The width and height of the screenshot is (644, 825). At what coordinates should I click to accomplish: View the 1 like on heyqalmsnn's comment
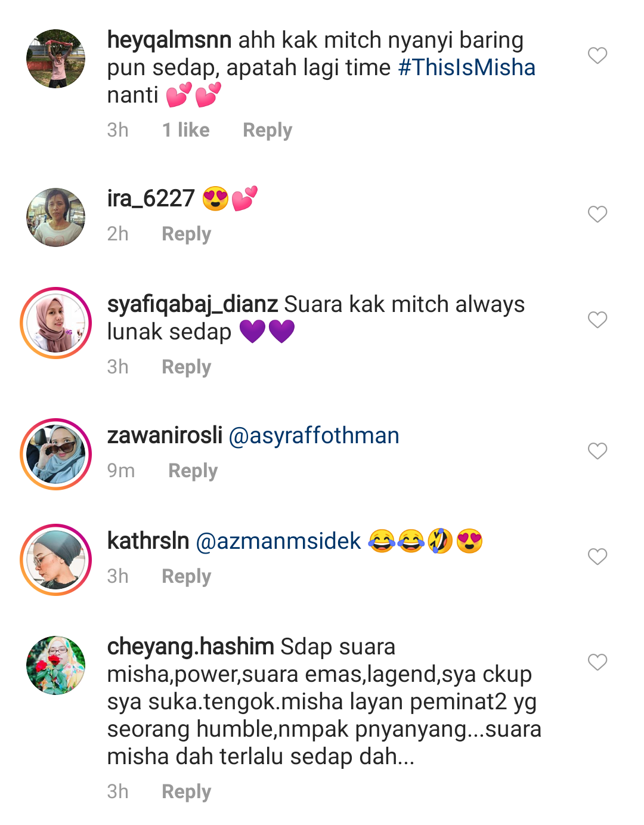(x=186, y=130)
